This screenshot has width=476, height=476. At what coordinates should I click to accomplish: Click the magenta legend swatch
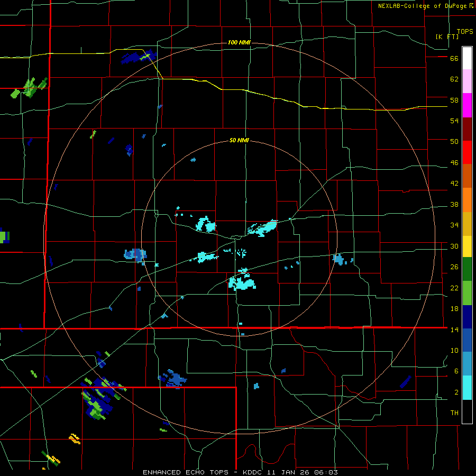(467, 105)
